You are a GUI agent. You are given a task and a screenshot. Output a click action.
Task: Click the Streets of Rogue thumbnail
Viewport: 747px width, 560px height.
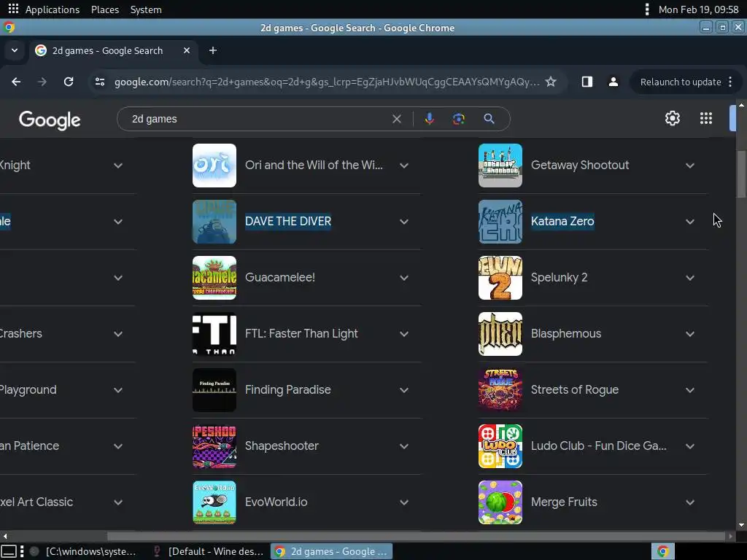click(x=500, y=390)
